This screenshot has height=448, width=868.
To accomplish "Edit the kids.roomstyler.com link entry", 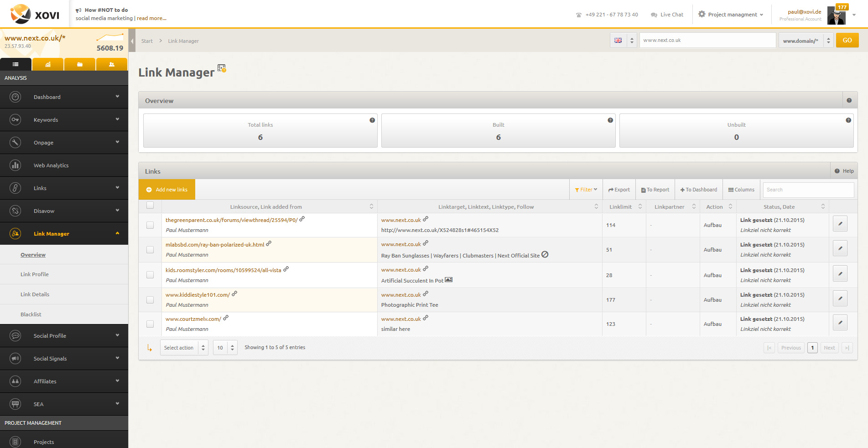I will coord(840,273).
